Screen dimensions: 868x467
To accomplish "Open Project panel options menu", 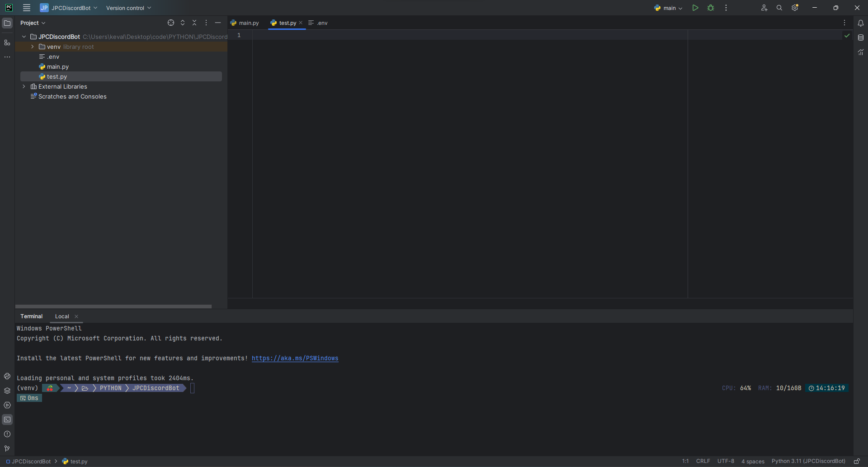I will pos(206,23).
